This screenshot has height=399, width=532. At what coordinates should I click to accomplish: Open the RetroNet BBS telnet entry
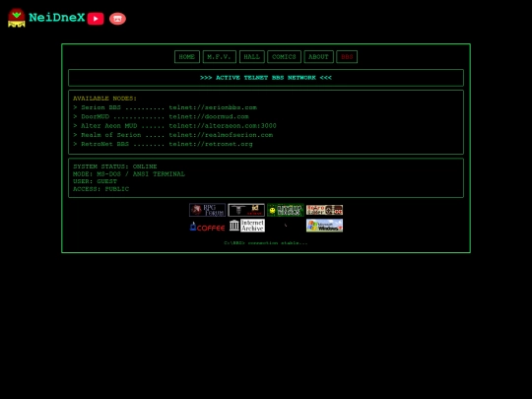tap(163, 144)
